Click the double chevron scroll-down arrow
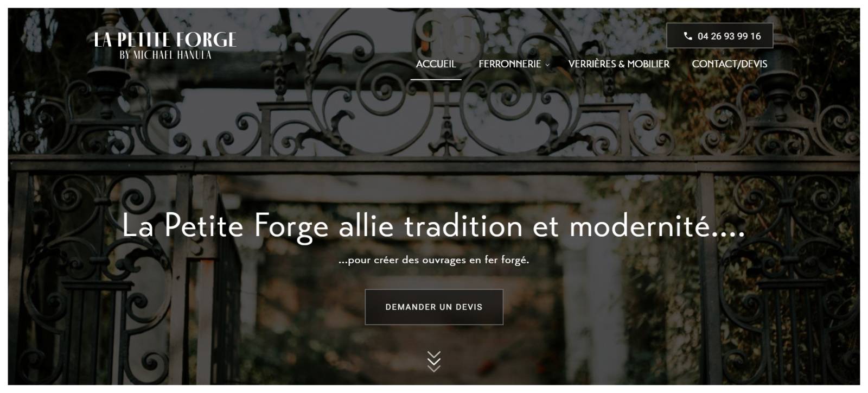 click(x=434, y=362)
